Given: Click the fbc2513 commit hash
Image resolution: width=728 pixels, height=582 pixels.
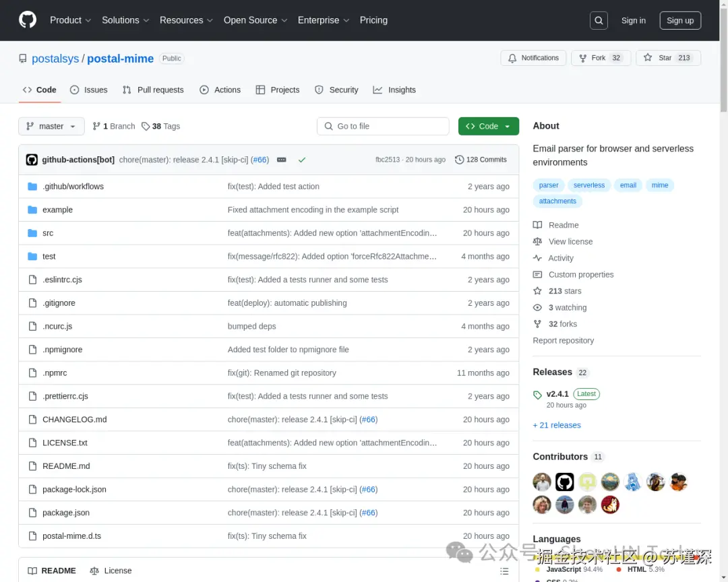Looking at the screenshot, I should tap(387, 160).
